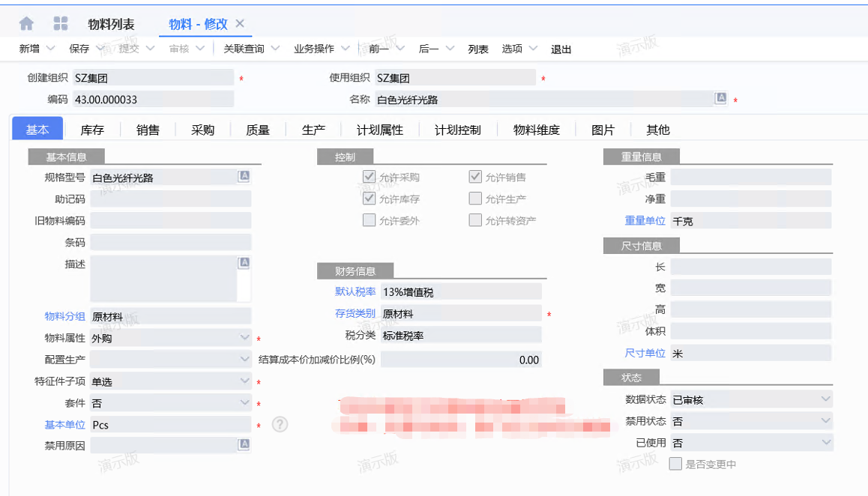Image resolution: width=868 pixels, height=496 pixels.
Task: Switch to the 库存 tab
Action: click(92, 130)
